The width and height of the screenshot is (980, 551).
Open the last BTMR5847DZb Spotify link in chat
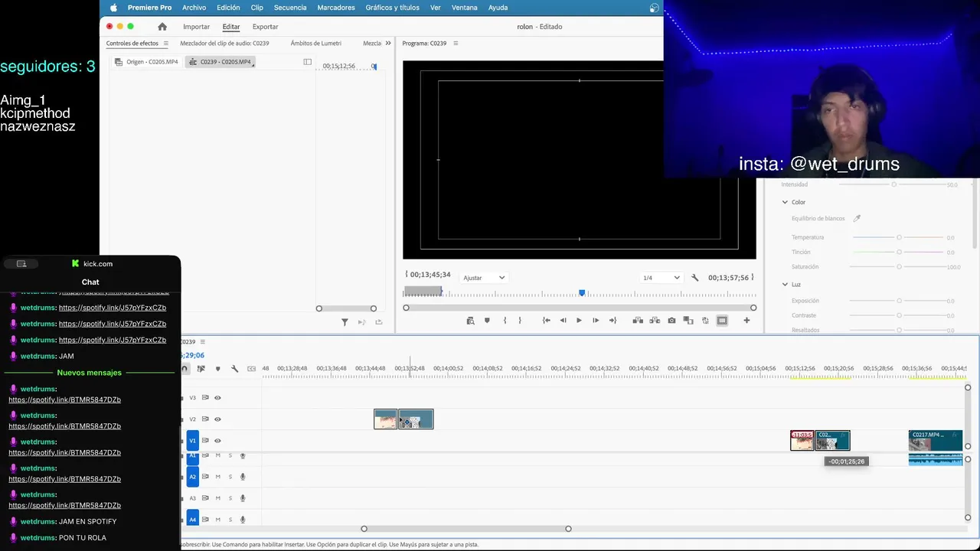pos(64,506)
